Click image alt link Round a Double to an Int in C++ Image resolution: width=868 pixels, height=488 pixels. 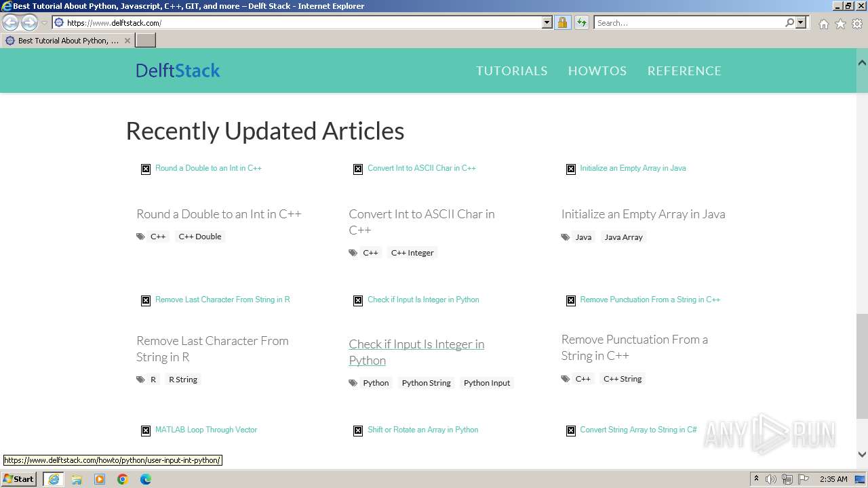tap(208, 168)
